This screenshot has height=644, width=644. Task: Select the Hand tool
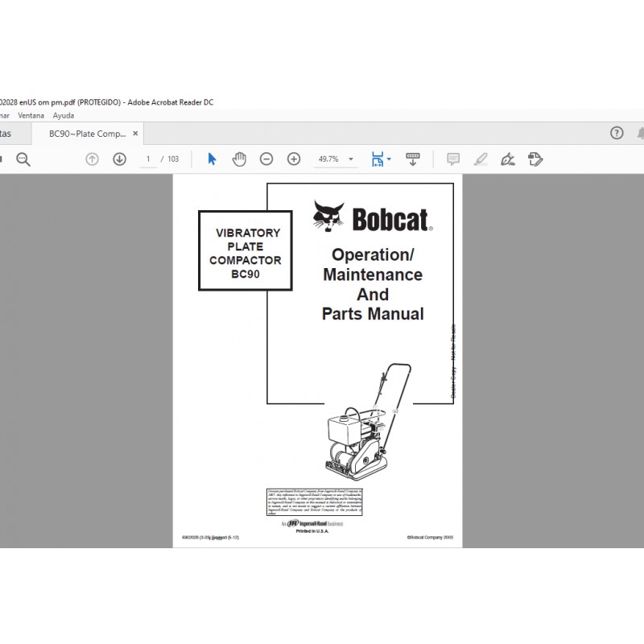(238, 159)
